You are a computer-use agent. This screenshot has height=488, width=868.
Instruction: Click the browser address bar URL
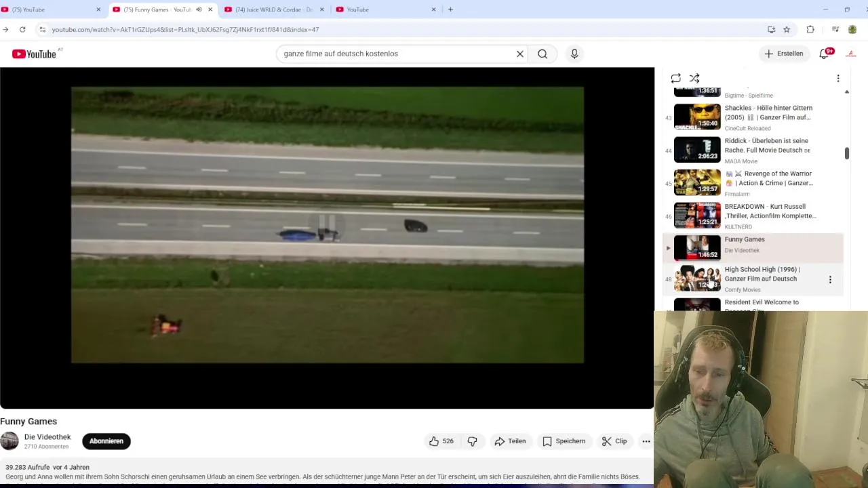[x=185, y=30]
